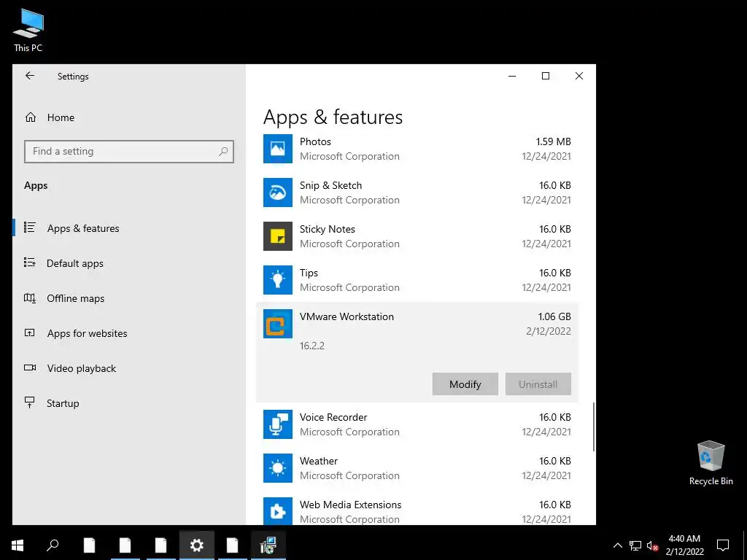Open the Windows Start menu
The width and height of the screenshot is (747, 560).
point(18,545)
